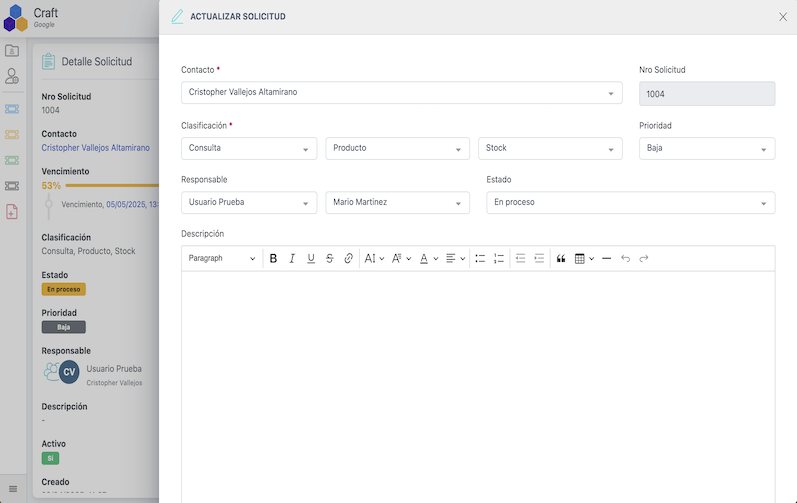
Task: Open the green ticket sidebar icon
Action: pos(12,161)
